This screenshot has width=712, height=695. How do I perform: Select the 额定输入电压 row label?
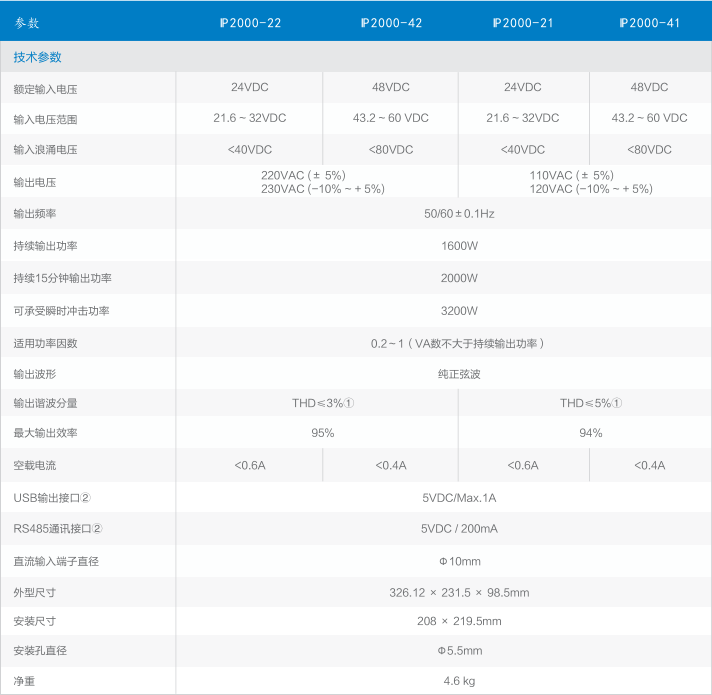(45, 90)
